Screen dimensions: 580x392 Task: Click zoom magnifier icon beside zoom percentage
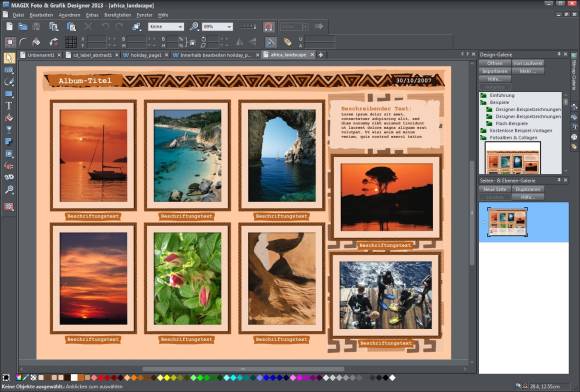tap(194, 27)
